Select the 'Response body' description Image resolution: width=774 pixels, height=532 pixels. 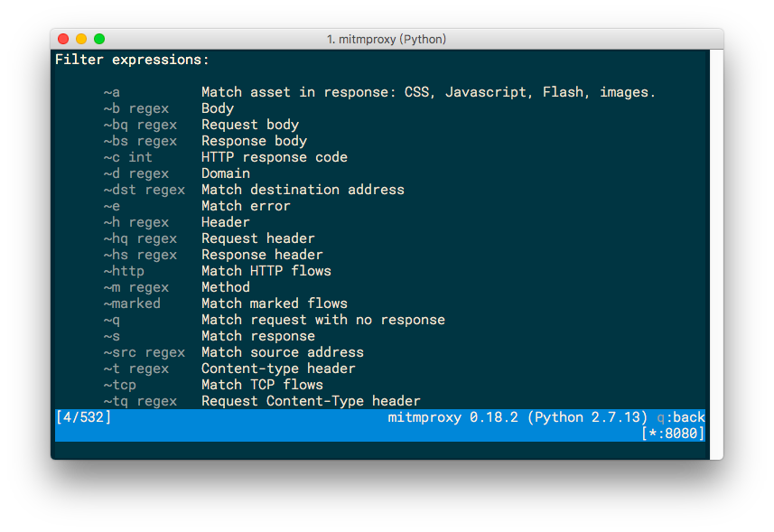point(254,141)
